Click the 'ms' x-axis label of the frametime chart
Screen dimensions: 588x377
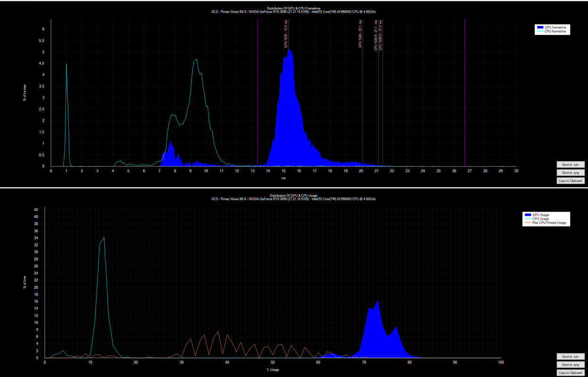[x=283, y=179]
